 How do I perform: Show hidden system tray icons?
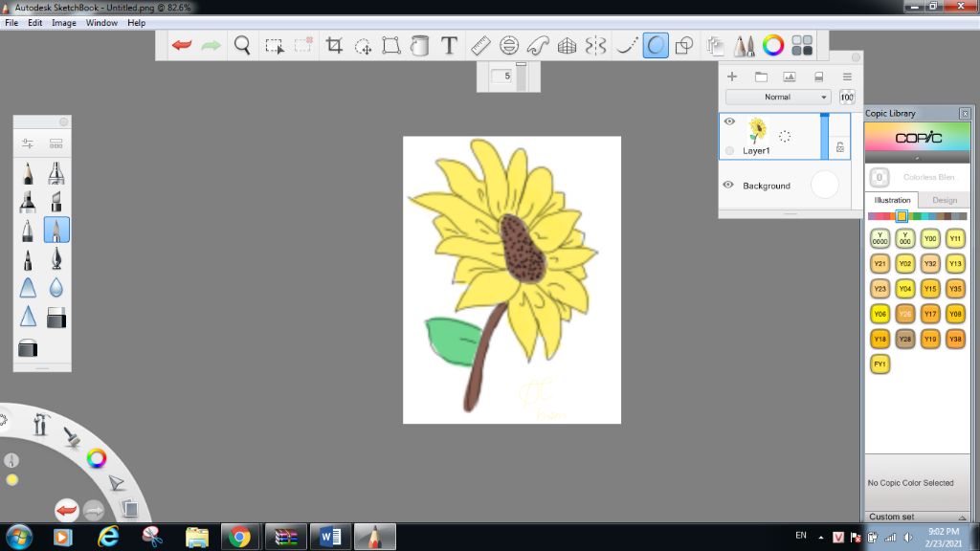tap(820, 537)
